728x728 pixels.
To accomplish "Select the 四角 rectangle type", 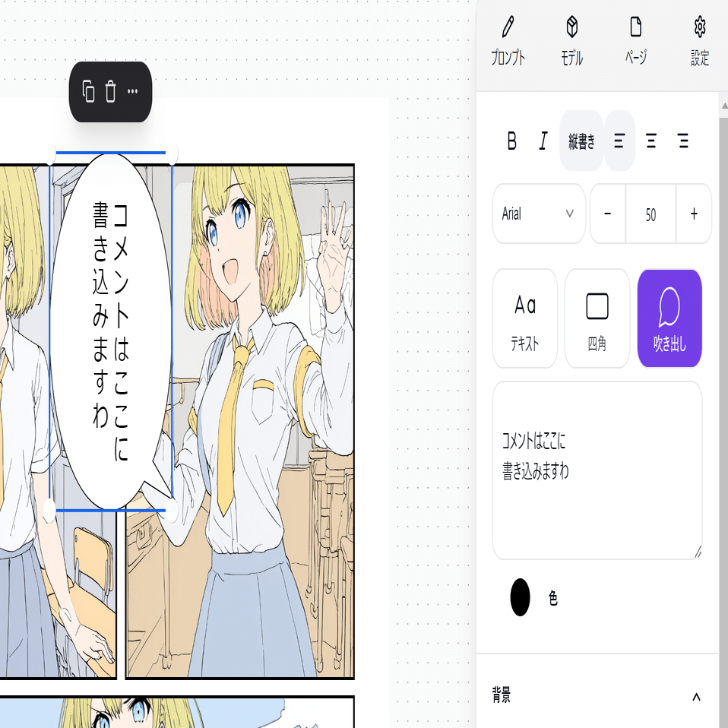I will click(597, 318).
